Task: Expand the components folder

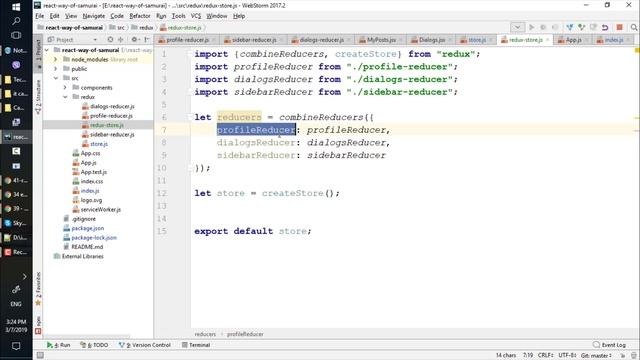Action: [65, 87]
